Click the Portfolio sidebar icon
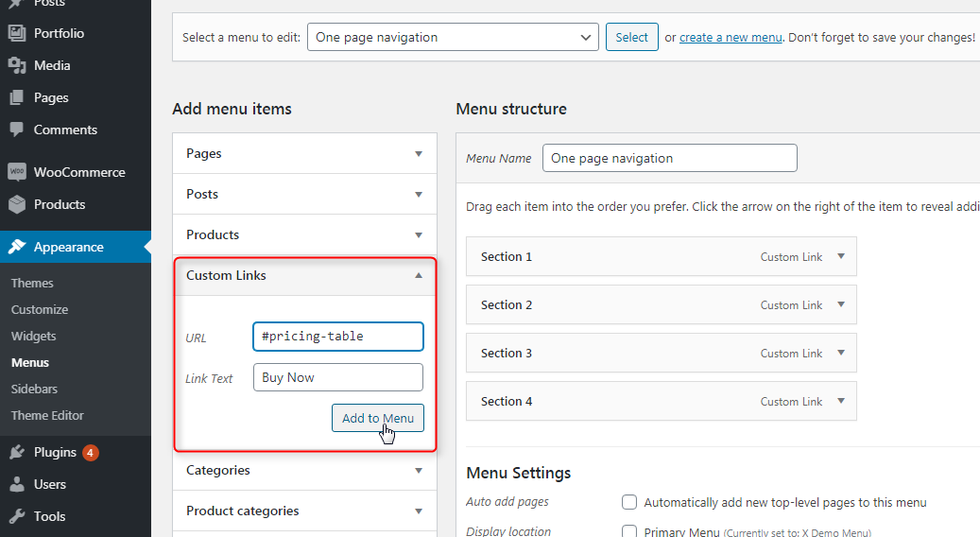 (17, 33)
